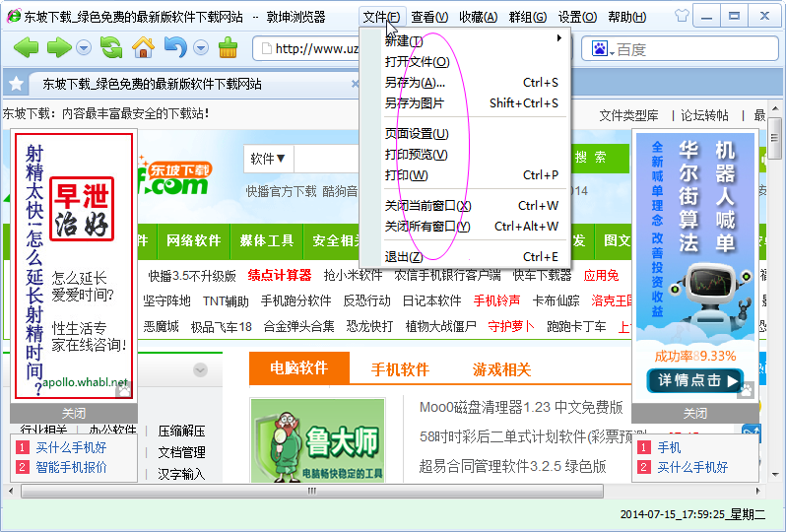
Task: Open 文件类型库 link
Action: click(628, 116)
